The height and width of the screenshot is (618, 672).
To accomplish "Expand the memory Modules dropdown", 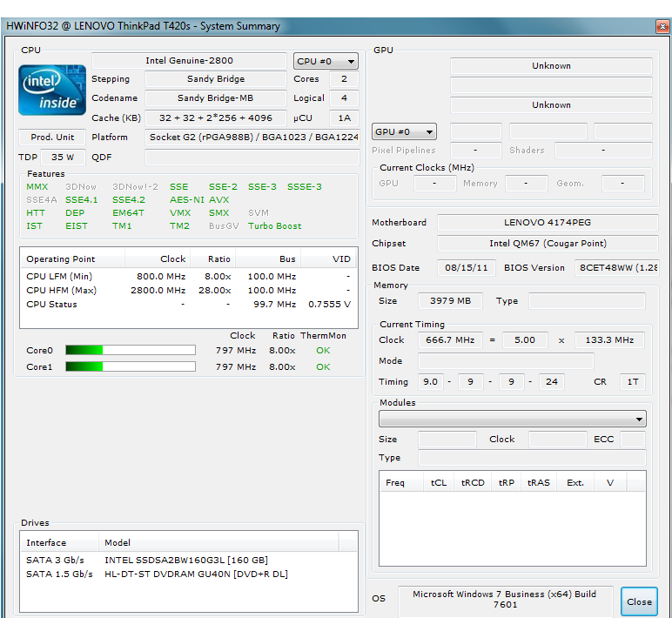I will [x=513, y=419].
